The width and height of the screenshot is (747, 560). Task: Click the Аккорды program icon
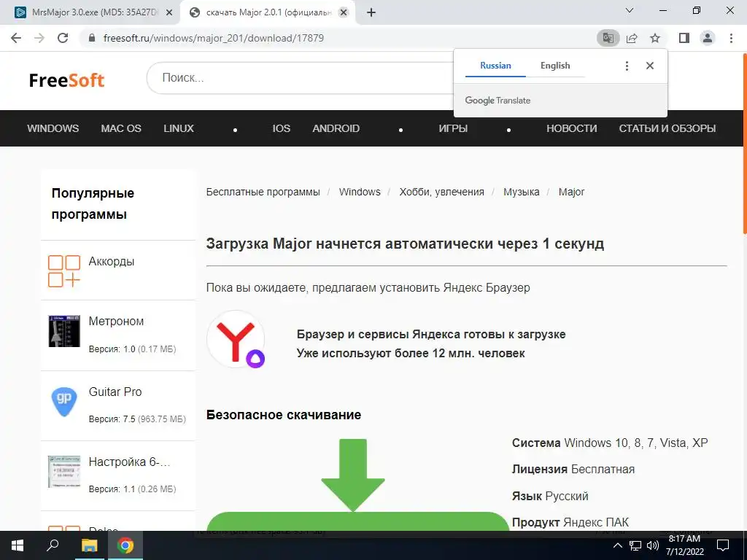point(64,271)
